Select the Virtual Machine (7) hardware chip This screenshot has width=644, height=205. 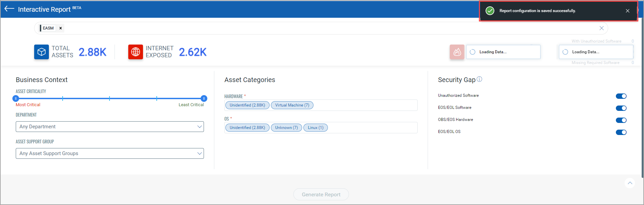292,105
